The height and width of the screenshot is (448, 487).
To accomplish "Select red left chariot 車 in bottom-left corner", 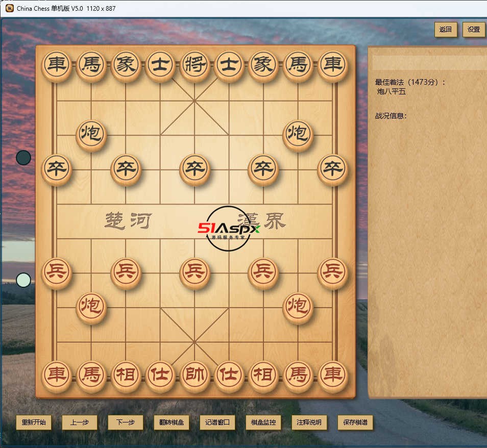I will pyautogui.click(x=57, y=376).
